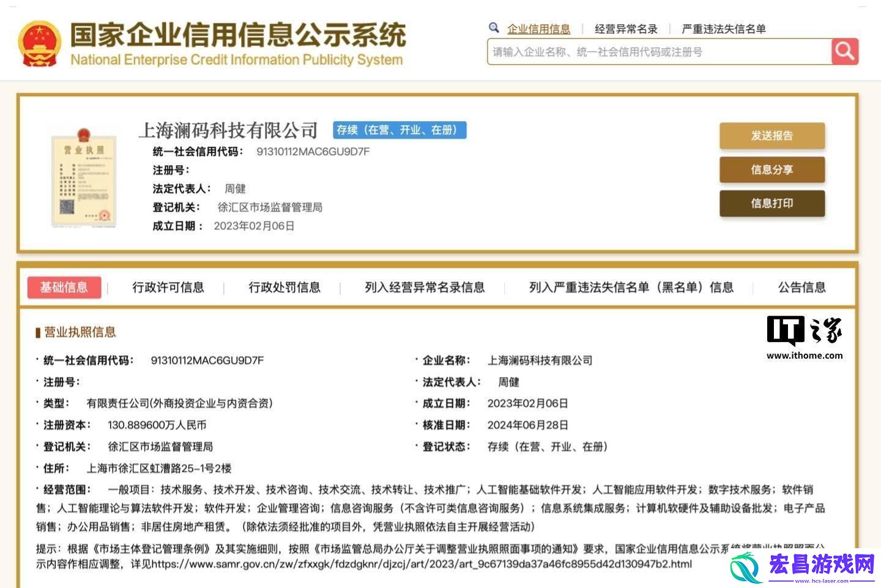Click the 信息打印 button

point(772,203)
